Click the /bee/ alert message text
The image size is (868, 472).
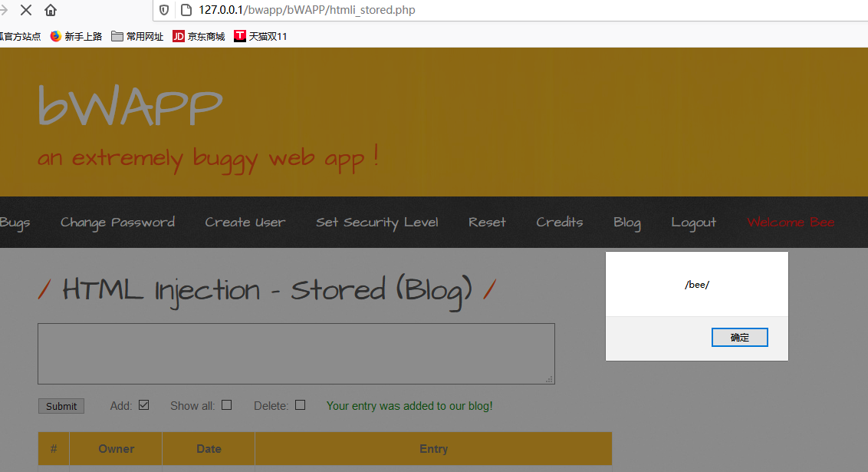697,285
